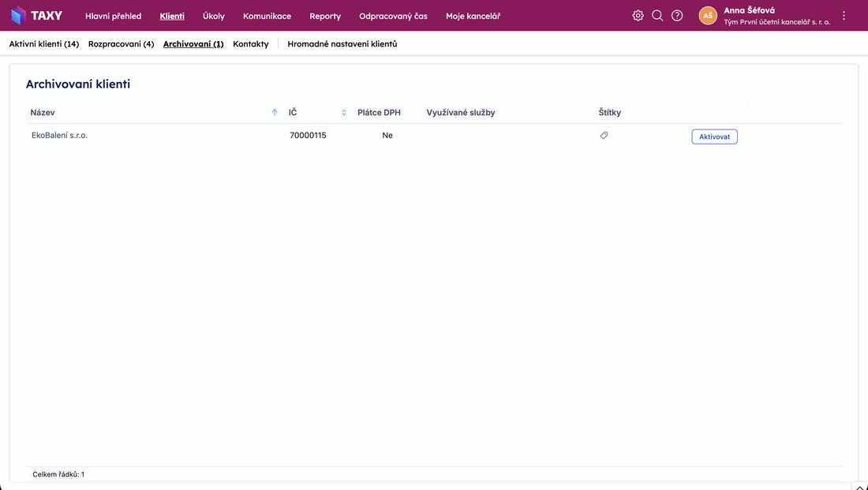This screenshot has width=868, height=490.
Task: Switch to Aktivní klienti (14) tab
Action: tap(44, 43)
